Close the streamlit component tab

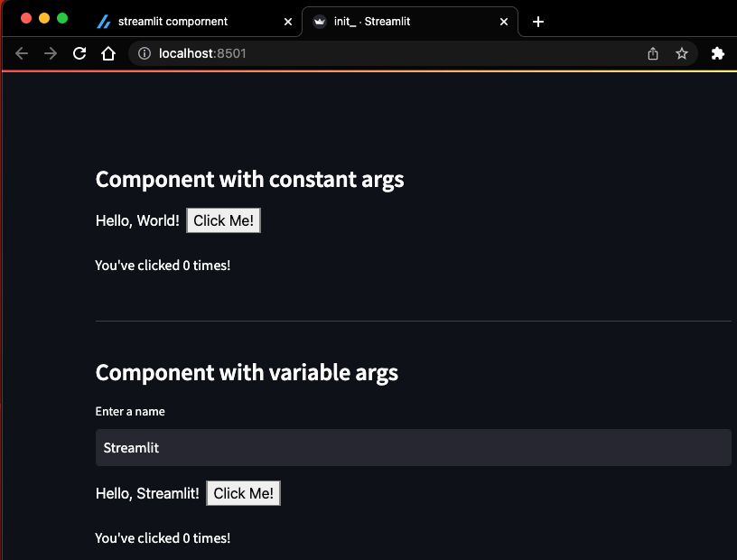click(288, 22)
